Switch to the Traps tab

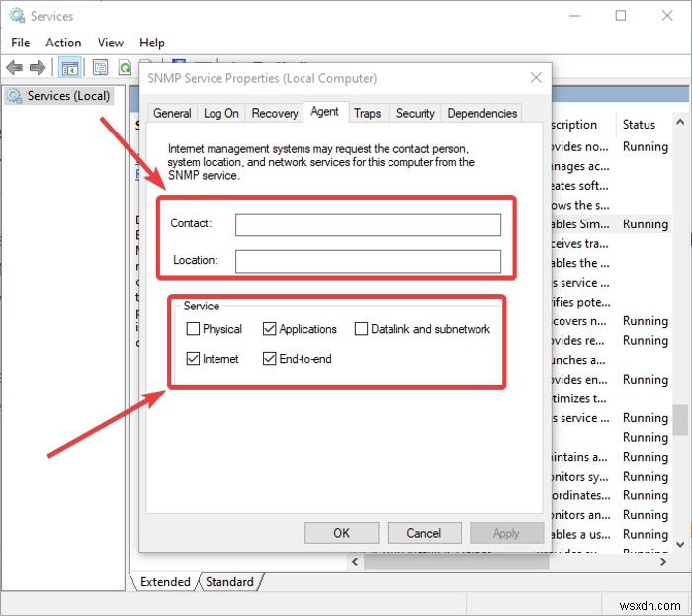click(367, 113)
